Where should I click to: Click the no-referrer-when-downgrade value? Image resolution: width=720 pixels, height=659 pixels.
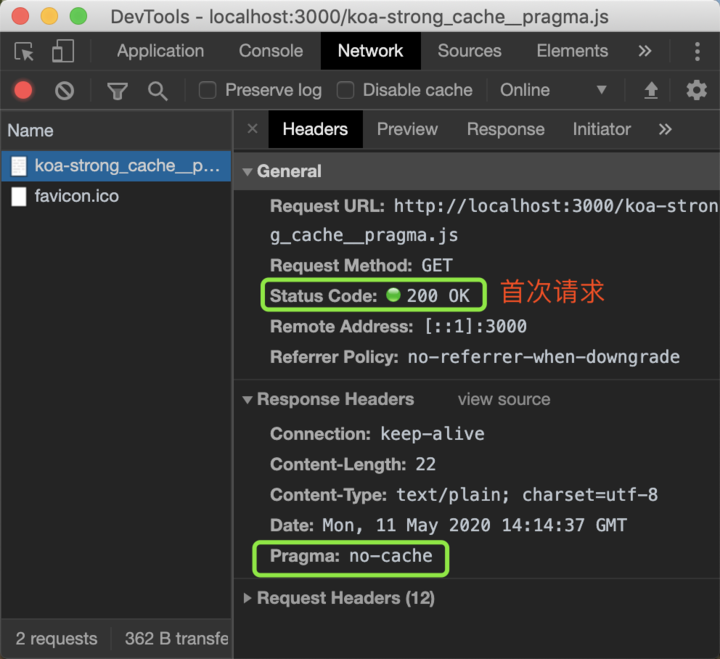pos(544,357)
